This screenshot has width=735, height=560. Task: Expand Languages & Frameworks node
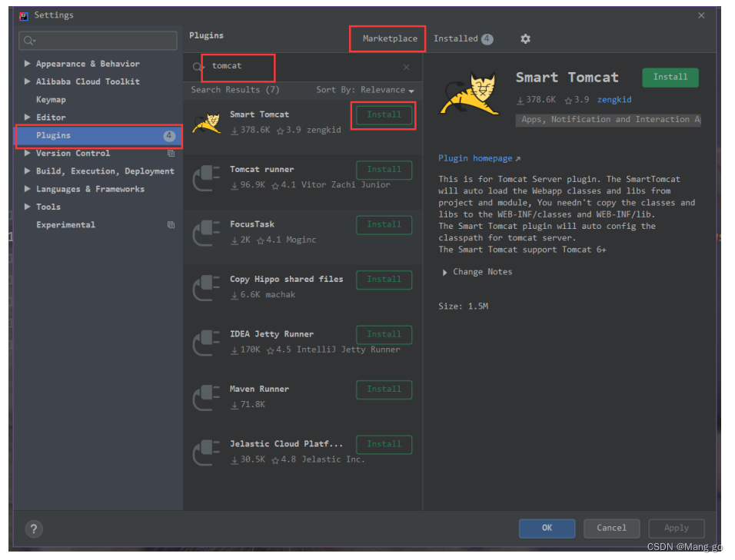[27, 189]
